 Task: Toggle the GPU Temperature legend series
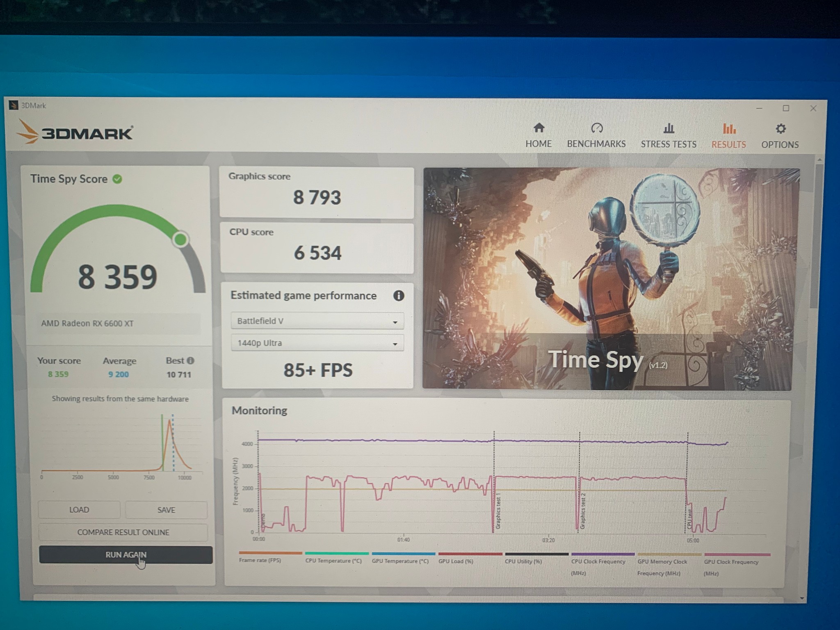coord(403,558)
